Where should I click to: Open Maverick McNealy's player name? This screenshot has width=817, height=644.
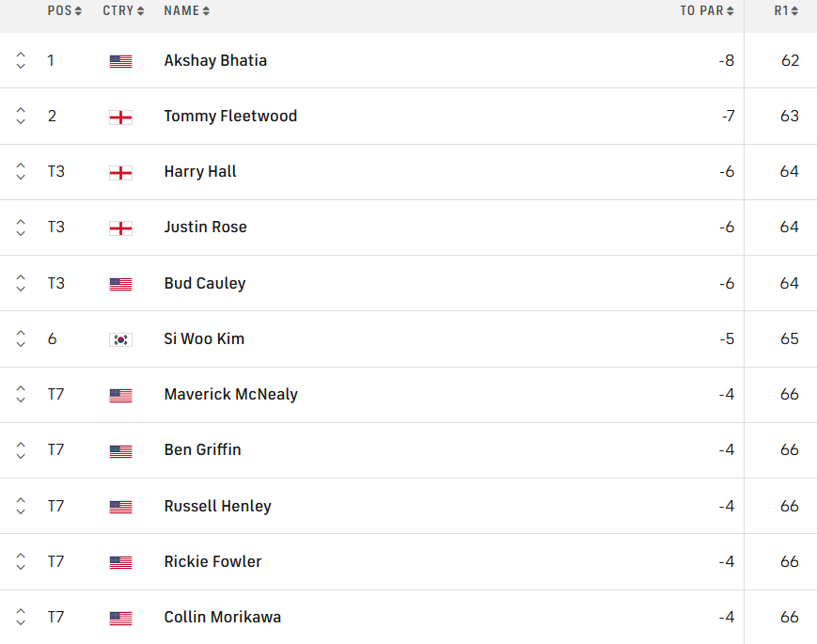coord(231,395)
